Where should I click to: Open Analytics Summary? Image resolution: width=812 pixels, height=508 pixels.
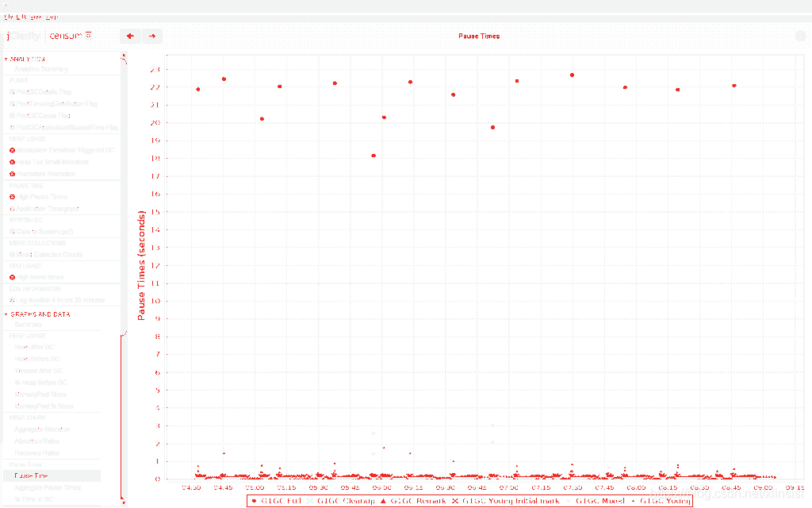[x=41, y=69]
